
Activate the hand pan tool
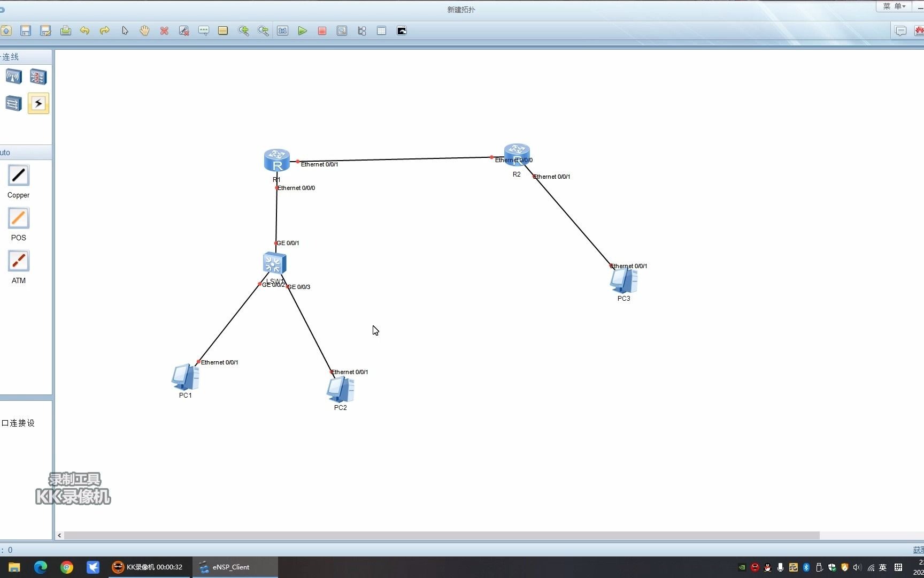click(x=144, y=31)
